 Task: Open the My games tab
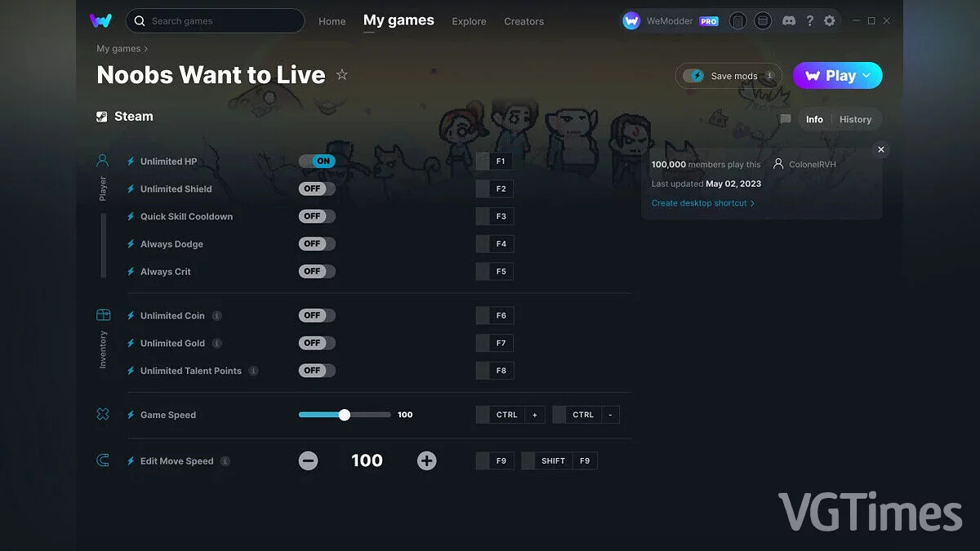coord(399,20)
